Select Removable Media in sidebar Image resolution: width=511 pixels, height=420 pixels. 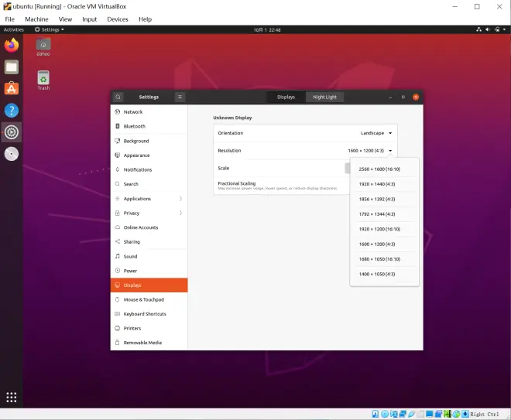pos(149,343)
